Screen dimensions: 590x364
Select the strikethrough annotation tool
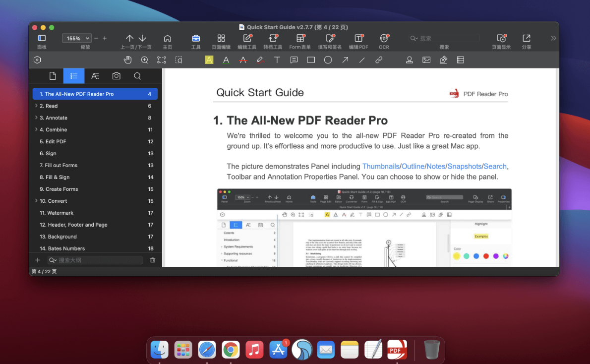[x=243, y=60]
